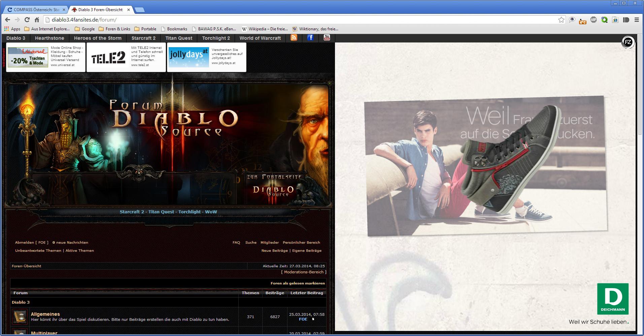Image resolution: width=644 pixels, height=336 pixels.
Task: Bookmark this page with the star icon
Action: click(x=561, y=20)
